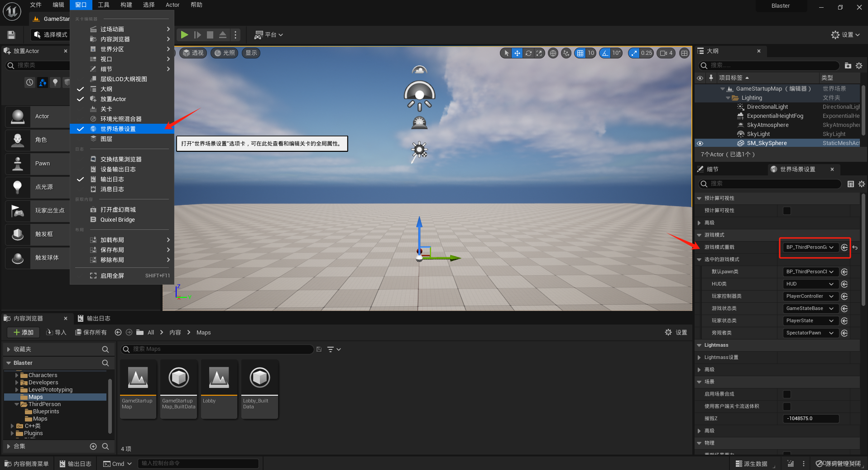Reset game mode override to default arrow

click(855, 247)
